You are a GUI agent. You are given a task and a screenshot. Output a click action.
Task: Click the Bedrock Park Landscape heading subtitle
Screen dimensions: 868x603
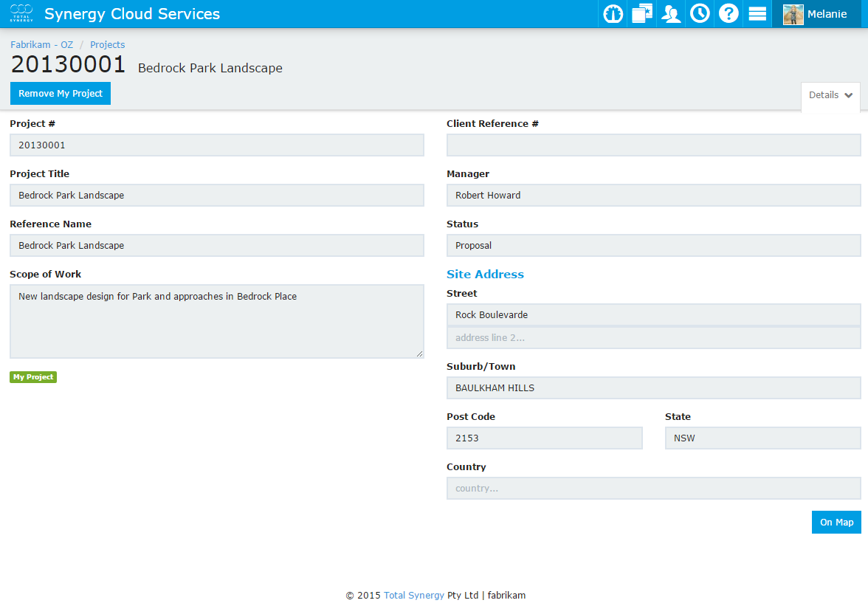(x=210, y=68)
